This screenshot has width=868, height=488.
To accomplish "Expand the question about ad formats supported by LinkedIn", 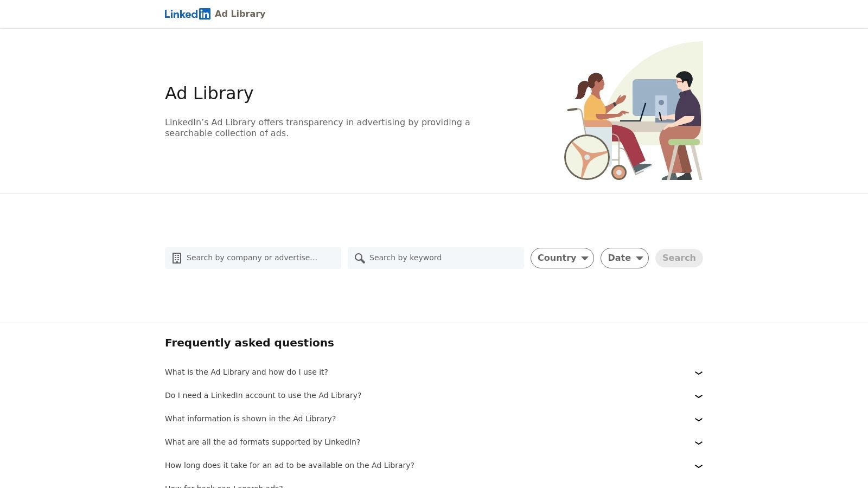I will (698, 442).
